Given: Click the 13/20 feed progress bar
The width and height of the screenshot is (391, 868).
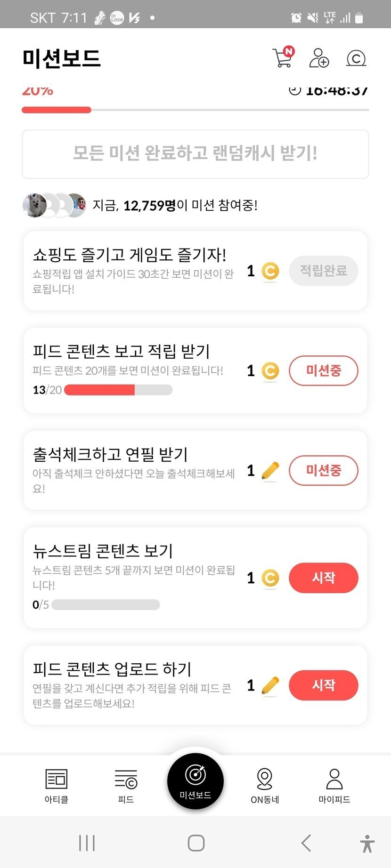Looking at the screenshot, I should point(118,390).
